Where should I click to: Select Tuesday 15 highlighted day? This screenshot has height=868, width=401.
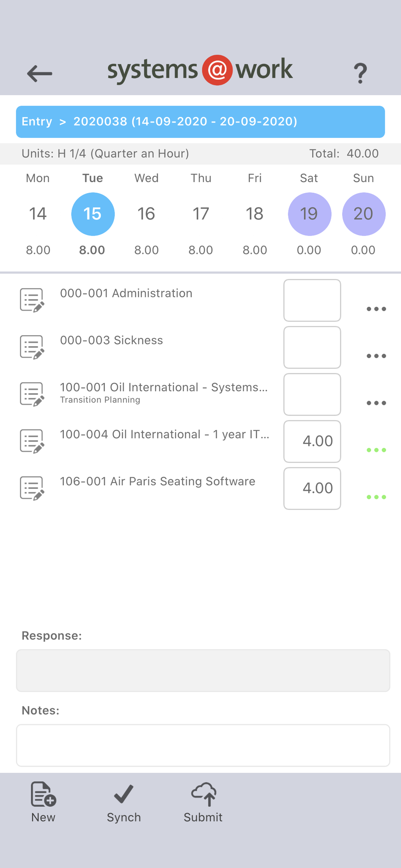(93, 214)
